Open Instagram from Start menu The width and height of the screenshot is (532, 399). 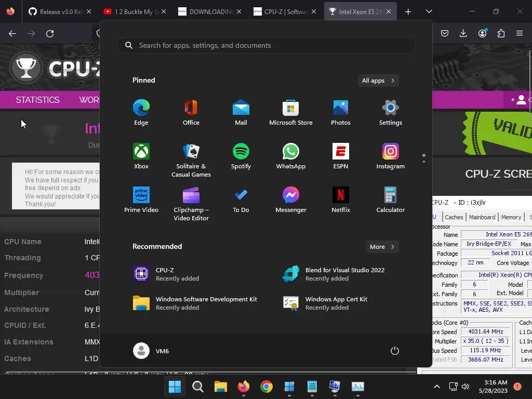[x=391, y=156]
